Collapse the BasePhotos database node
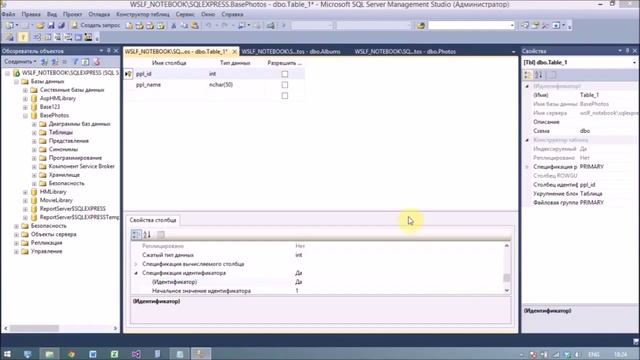 [x=25, y=116]
